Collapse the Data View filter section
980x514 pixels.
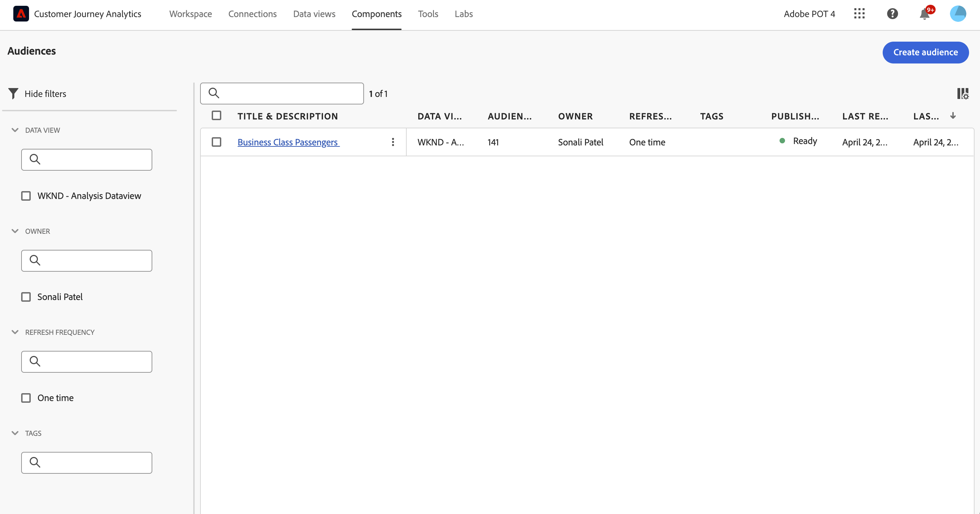tap(15, 130)
